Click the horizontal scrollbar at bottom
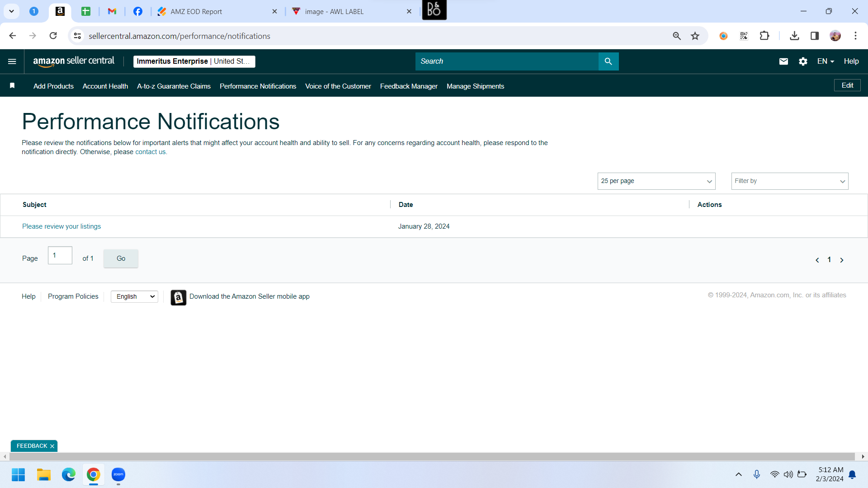 [432, 457]
